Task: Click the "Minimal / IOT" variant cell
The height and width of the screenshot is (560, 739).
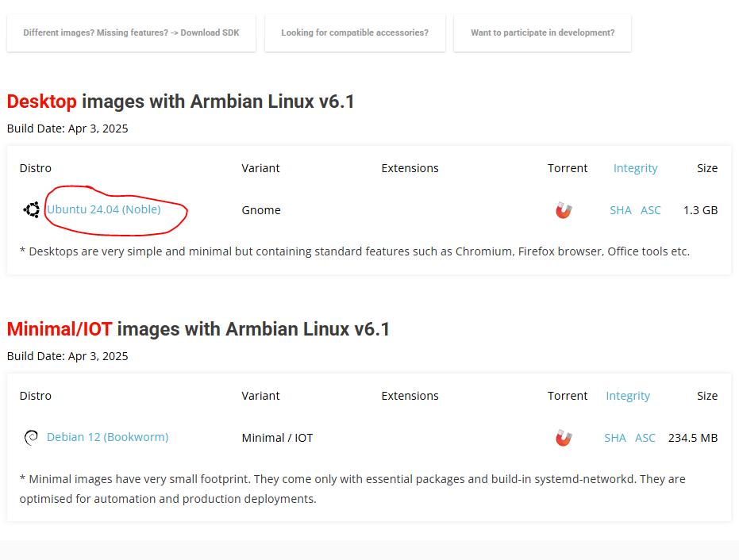Action: (x=277, y=438)
